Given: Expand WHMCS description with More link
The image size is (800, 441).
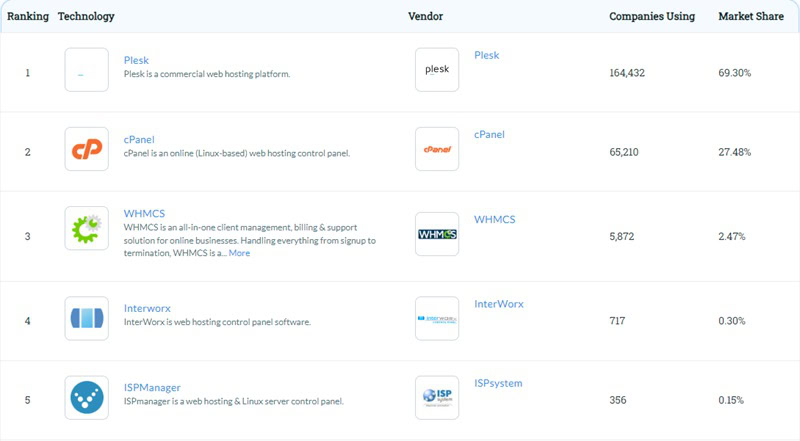Looking at the screenshot, I should pyautogui.click(x=239, y=253).
